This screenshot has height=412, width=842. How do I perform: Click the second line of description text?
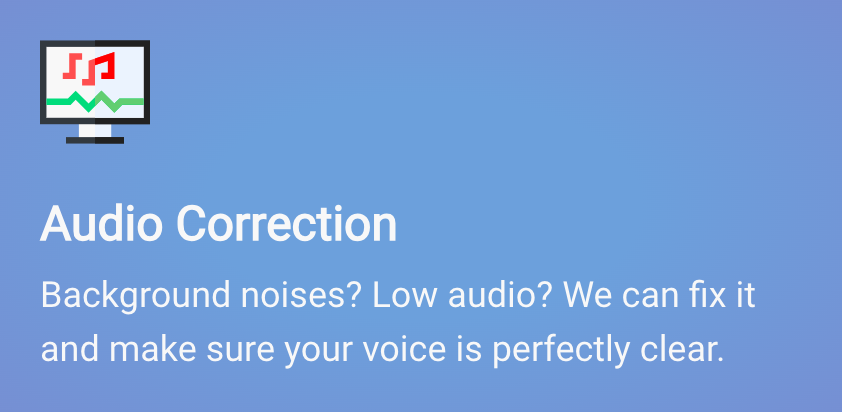(380, 350)
